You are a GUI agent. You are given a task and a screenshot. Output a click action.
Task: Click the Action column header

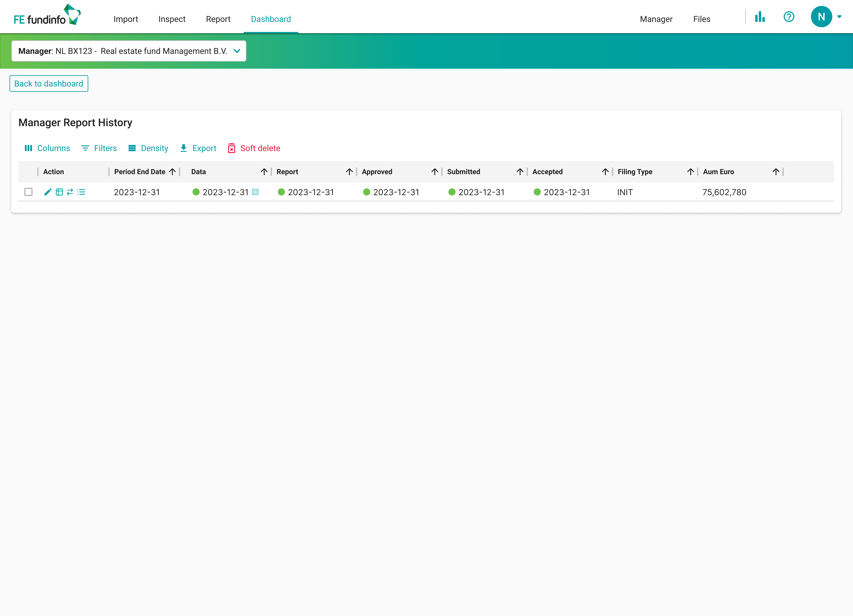[53, 172]
